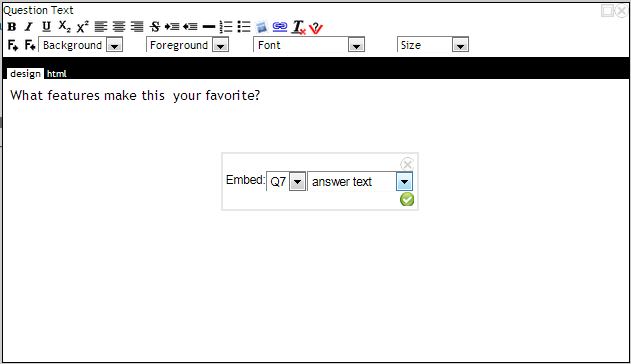Apply italic formatting
631x364 pixels.
(29, 27)
